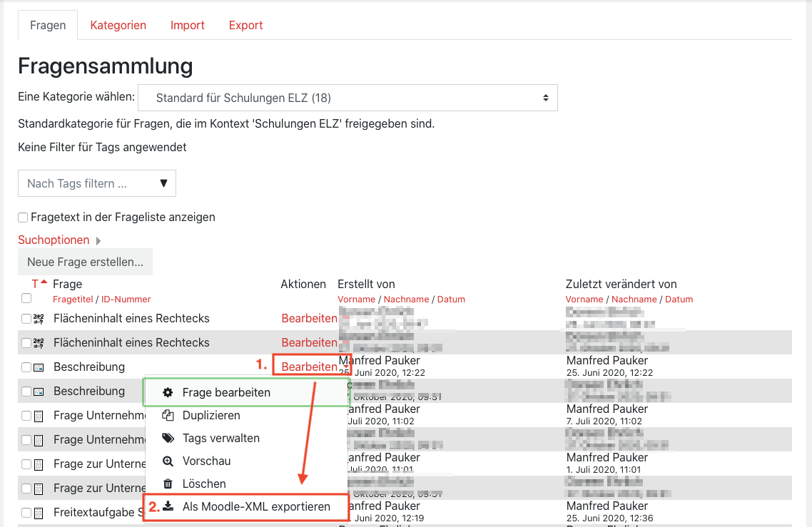Click the download icon for Moodle-XML export
This screenshot has width=812, height=527.
[168, 507]
